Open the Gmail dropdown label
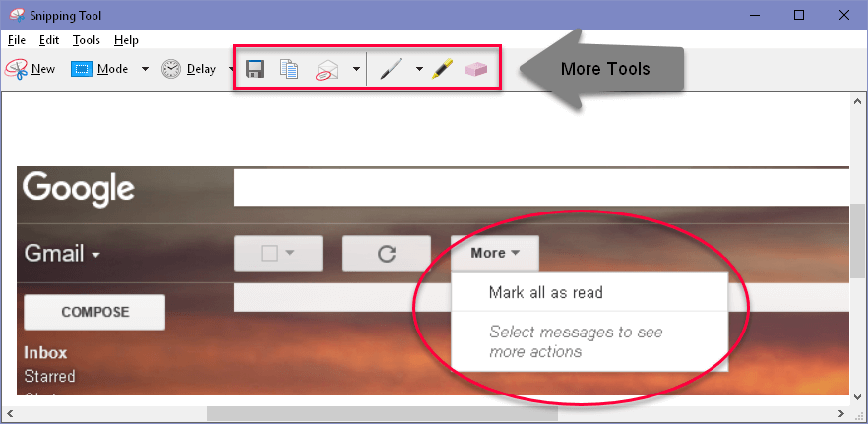The image size is (868, 424). 62,254
